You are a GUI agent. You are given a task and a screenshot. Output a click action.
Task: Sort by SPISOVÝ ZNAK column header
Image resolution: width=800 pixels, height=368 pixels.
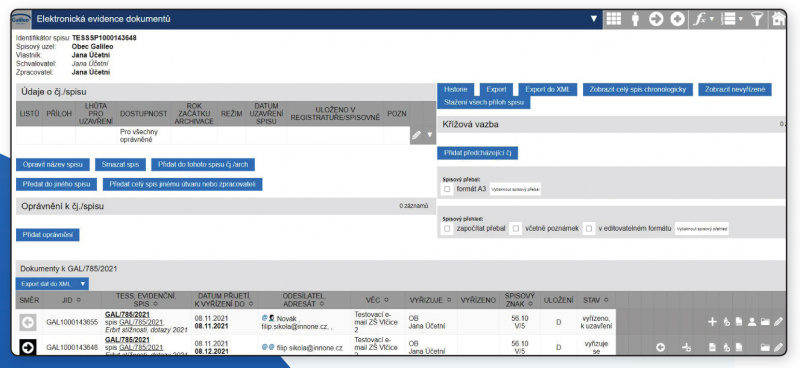tap(519, 300)
